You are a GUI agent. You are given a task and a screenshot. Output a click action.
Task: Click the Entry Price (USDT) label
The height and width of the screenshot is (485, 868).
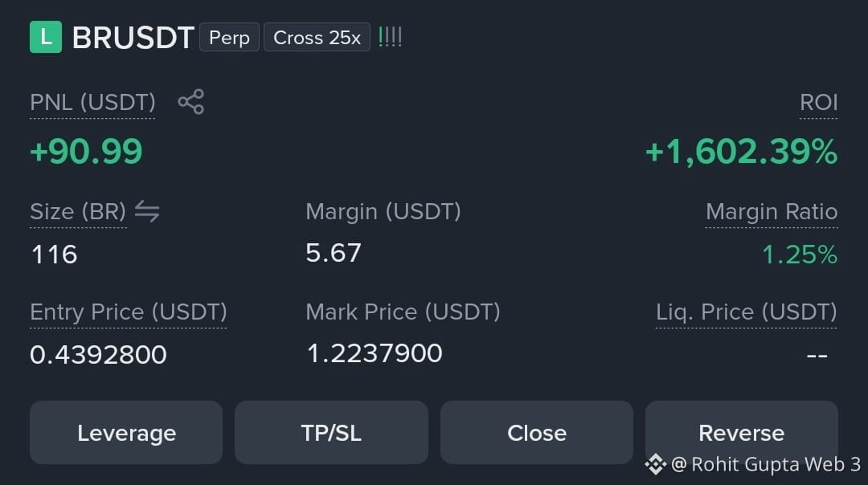point(129,312)
